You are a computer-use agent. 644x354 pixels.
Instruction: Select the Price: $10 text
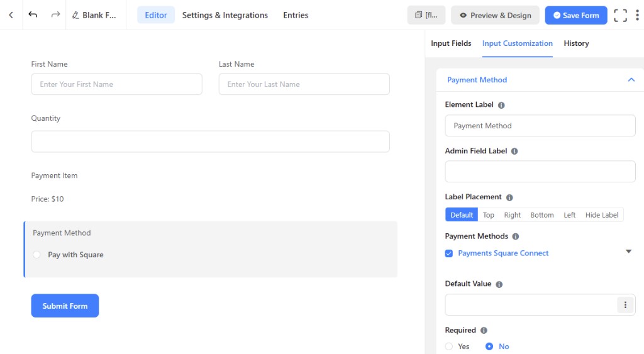pyautogui.click(x=47, y=199)
